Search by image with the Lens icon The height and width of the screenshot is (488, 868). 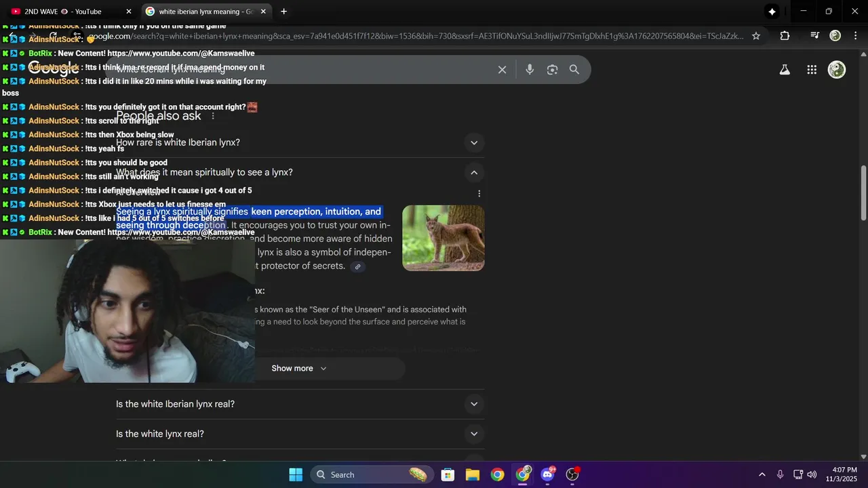point(552,69)
